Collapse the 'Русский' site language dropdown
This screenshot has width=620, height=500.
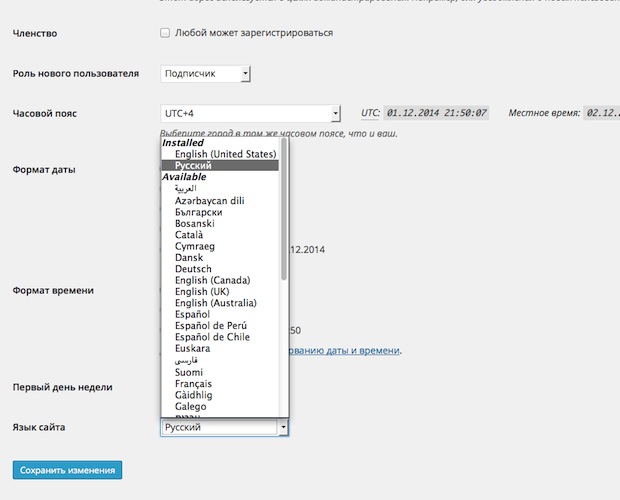click(x=225, y=427)
